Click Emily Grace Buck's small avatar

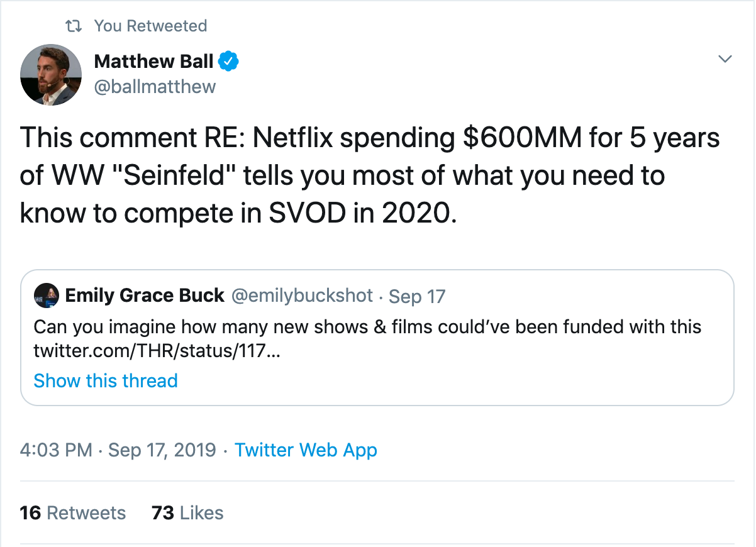coord(47,295)
